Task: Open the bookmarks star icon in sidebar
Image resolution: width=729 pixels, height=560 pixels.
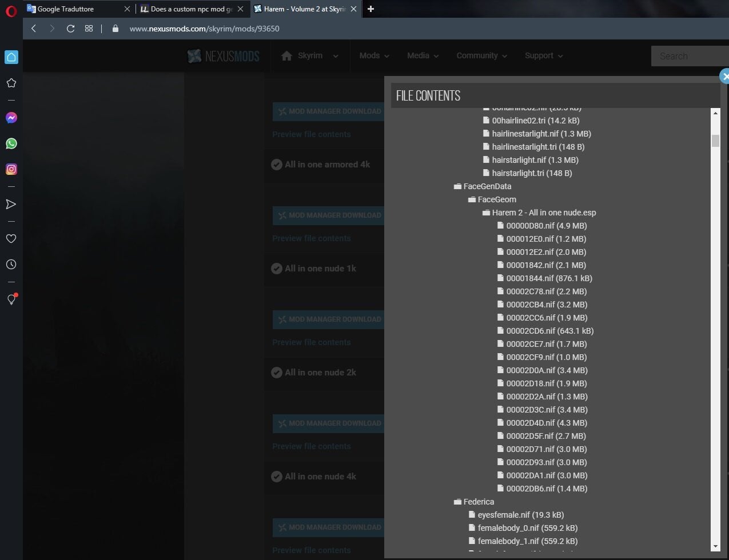Action: (x=11, y=83)
